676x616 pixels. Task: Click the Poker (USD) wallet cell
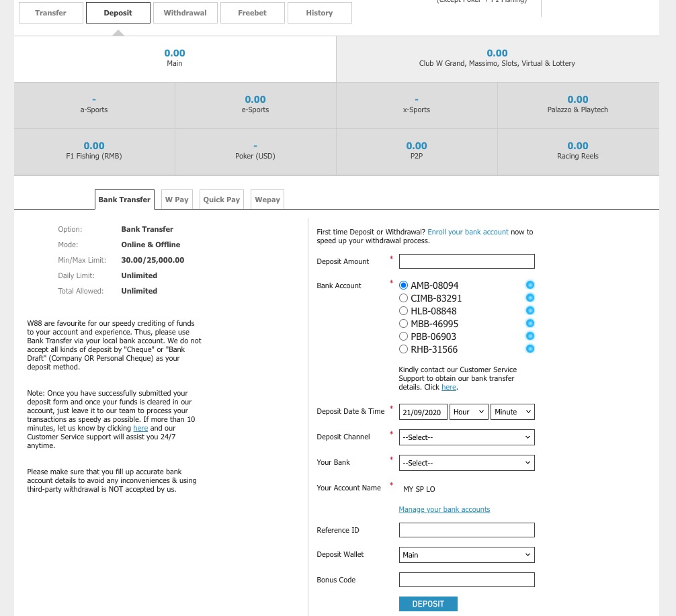(255, 152)
